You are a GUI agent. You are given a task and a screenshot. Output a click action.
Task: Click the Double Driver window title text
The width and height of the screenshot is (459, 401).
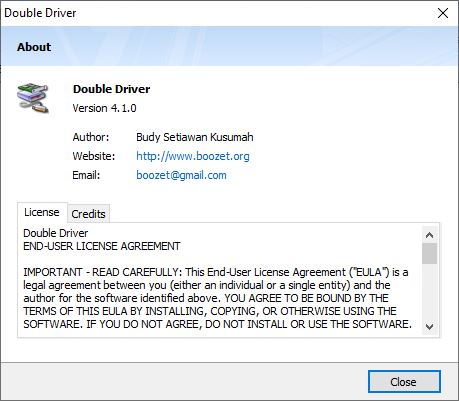40,13
